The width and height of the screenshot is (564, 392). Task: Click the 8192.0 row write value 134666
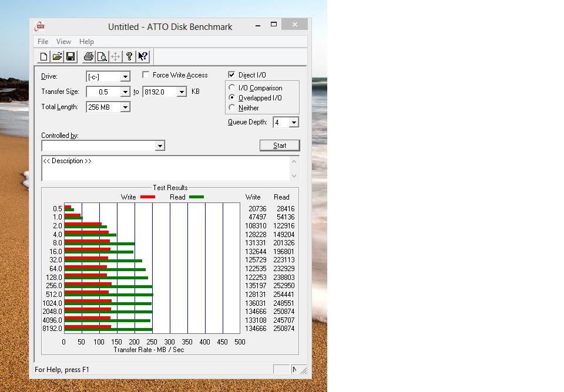256,329
